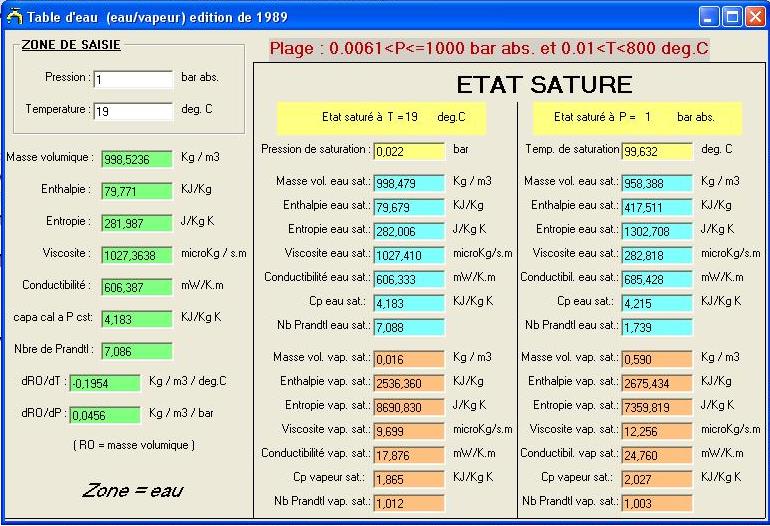The height and width of the screenshot is (526, 770).
Task: Select the Nbre de Prandtl value 7,086
Action: [x=137, y=351]
